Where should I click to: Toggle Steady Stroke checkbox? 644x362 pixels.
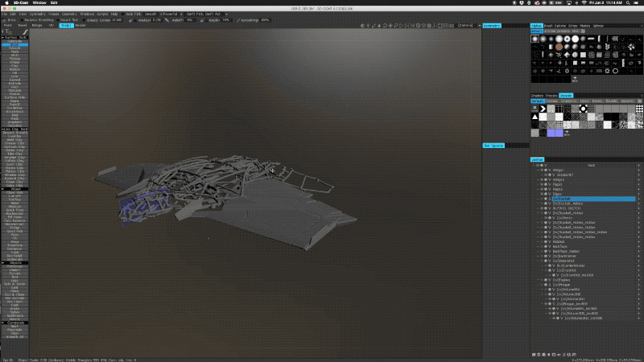pos(84,20)
